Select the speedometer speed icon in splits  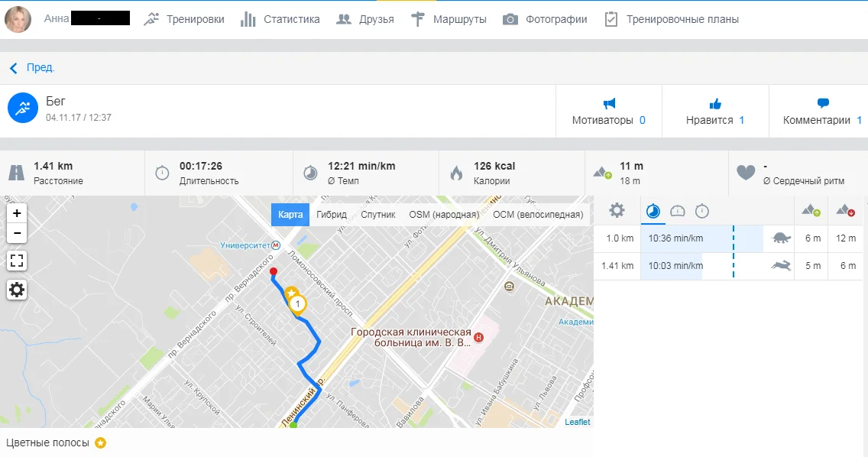[678, 210]
